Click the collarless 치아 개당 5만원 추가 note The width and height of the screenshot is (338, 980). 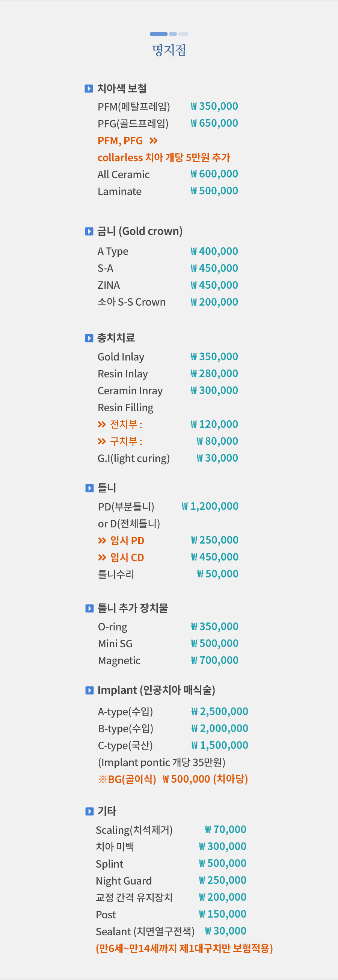point(164,158)
